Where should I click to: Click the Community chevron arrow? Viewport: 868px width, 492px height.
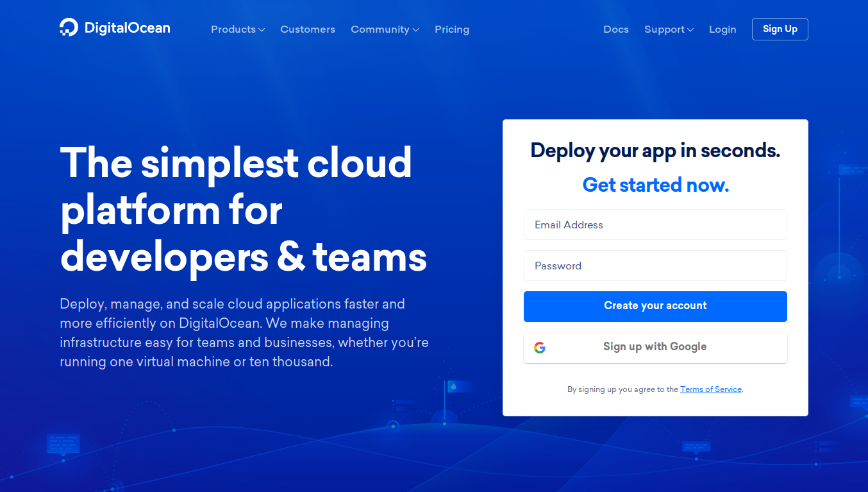pos(417,30)
